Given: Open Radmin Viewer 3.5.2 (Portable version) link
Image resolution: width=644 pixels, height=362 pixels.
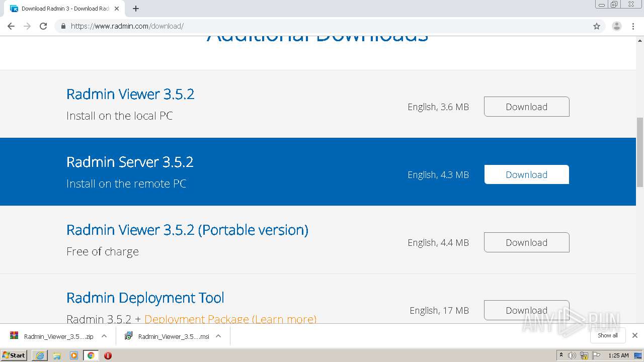Looking at the screenshot, I should (x=187, y=230).
